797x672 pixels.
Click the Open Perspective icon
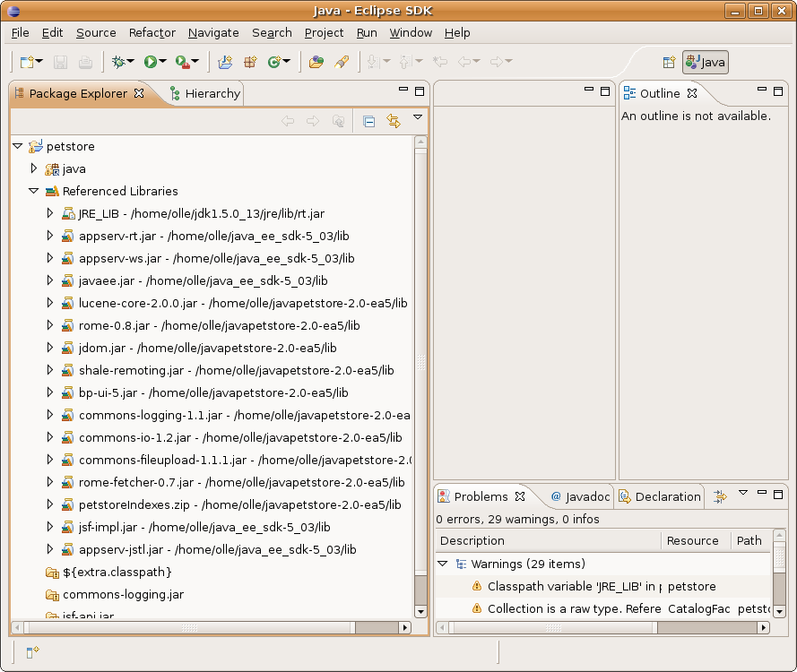point(669,63)
